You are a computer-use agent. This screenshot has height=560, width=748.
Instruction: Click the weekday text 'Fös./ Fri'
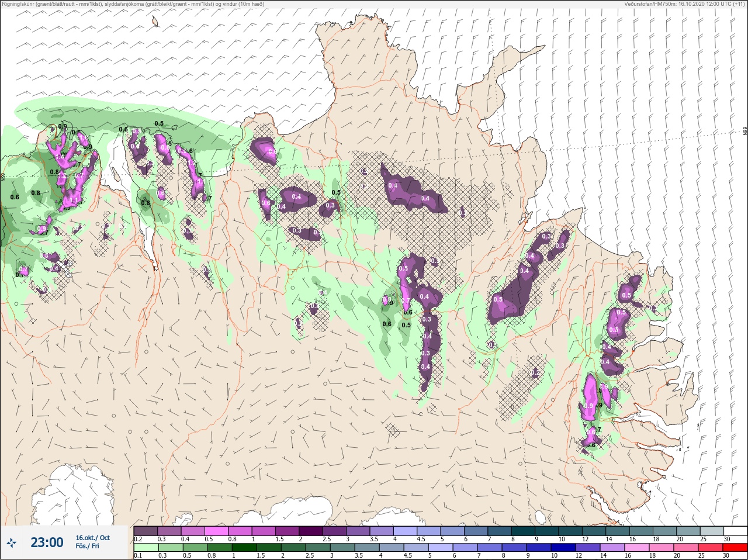[x=87, y=547]
